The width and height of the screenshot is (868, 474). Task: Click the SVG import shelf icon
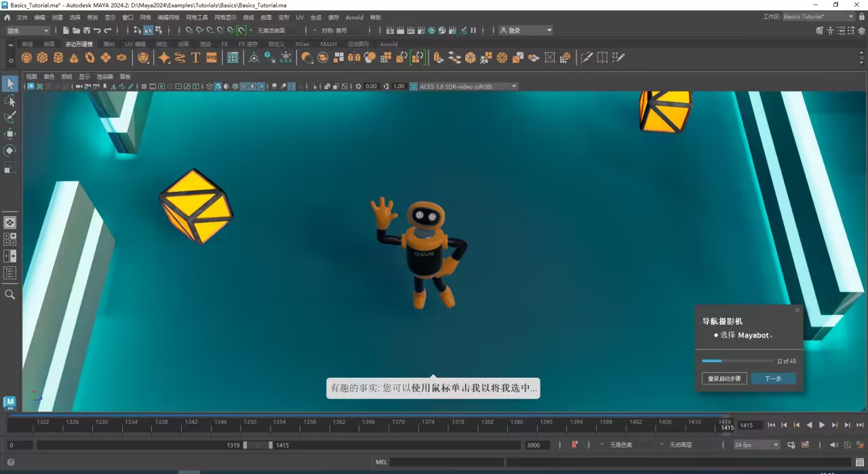212,58
